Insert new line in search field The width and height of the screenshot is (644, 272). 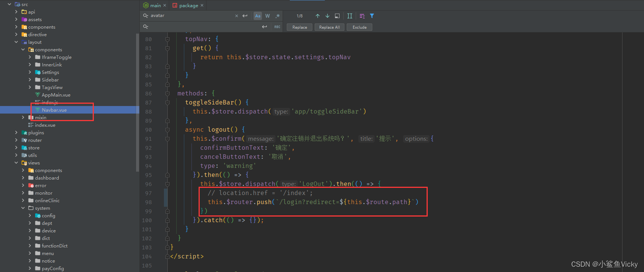coord(245,16)
